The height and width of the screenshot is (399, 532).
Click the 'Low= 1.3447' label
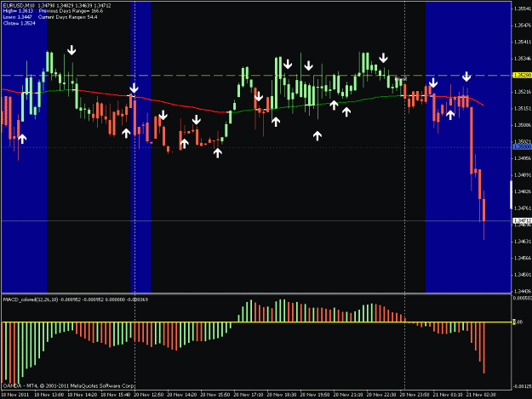(17, 17)
